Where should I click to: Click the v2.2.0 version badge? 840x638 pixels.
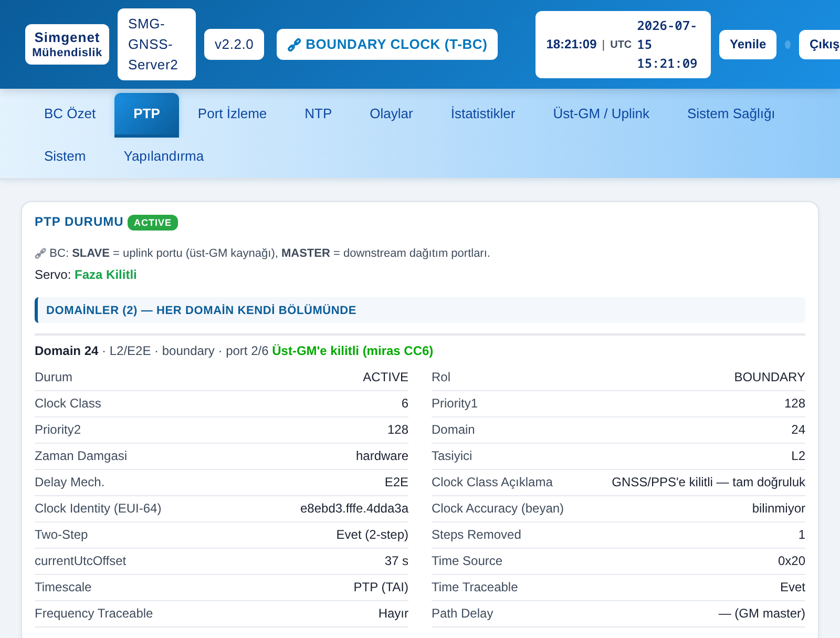(234, 45)
